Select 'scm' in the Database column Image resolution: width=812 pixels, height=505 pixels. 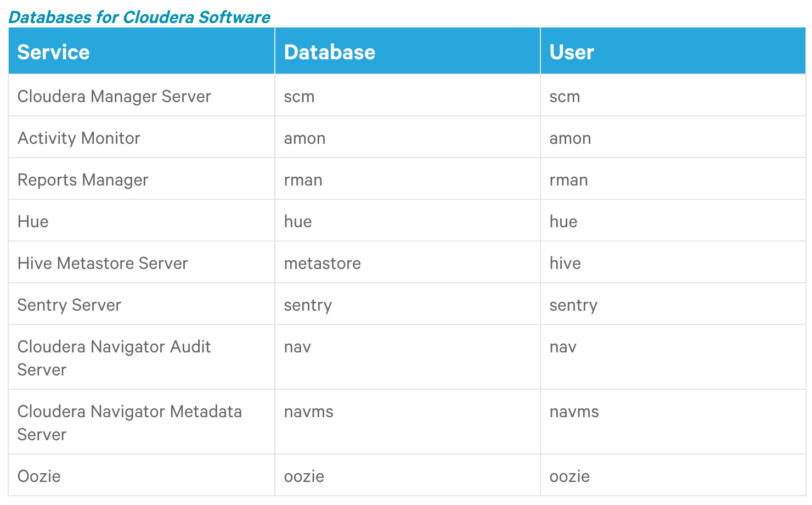[299, 97]
